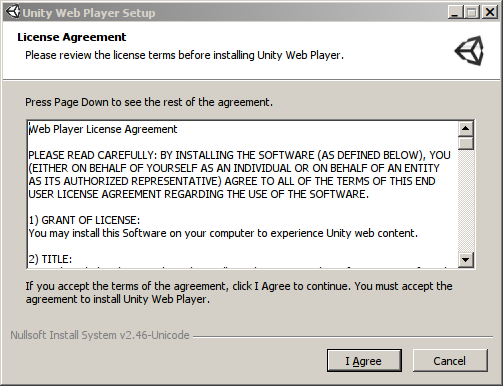Click the 'License Agreement' header title
Viewport: 503px width, 386px height.
pyautogui.click(x=72, y=37)
